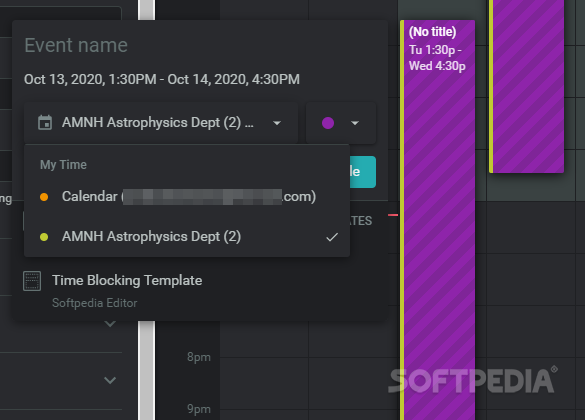Click the My Time group header
585x420 pixels.
[63, 164]
